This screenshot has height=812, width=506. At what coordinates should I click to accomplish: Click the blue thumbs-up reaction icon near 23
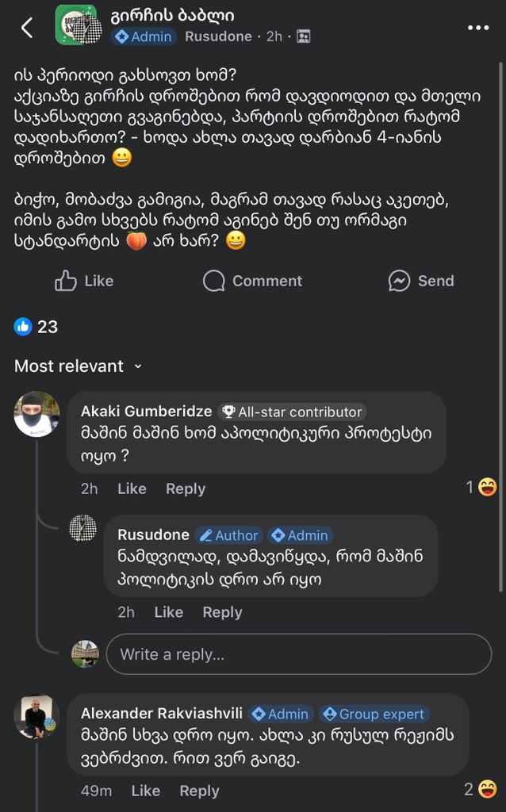(x=24, y=327)
